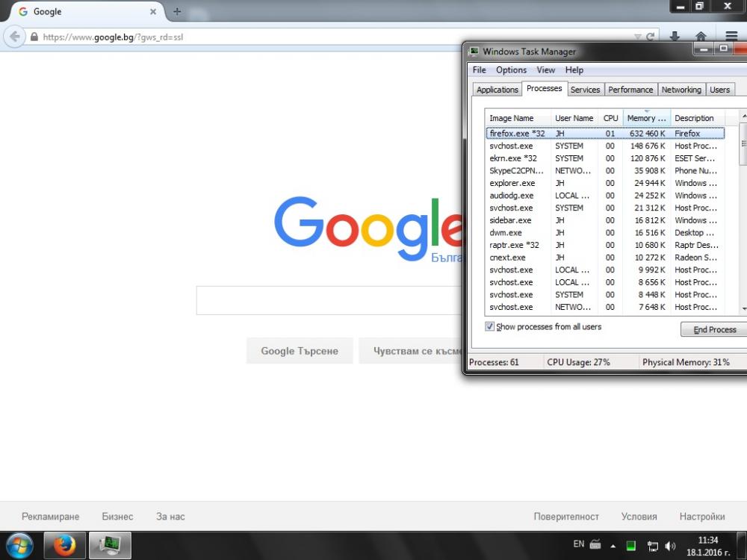Open the Firefox downloads arrow icon
The height and width of the screenshot is (560, 747).
[675, 36]
